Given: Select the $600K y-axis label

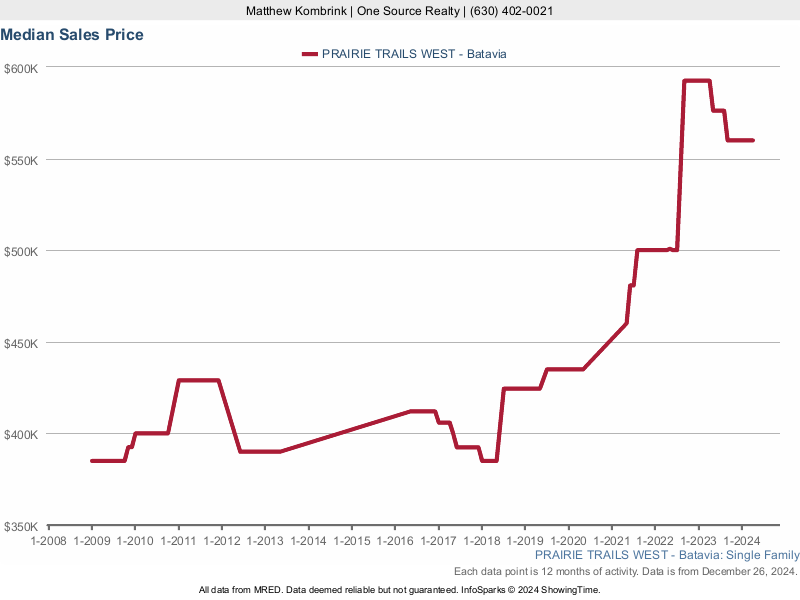Looking at the screenshot, I should click(20, 68).
